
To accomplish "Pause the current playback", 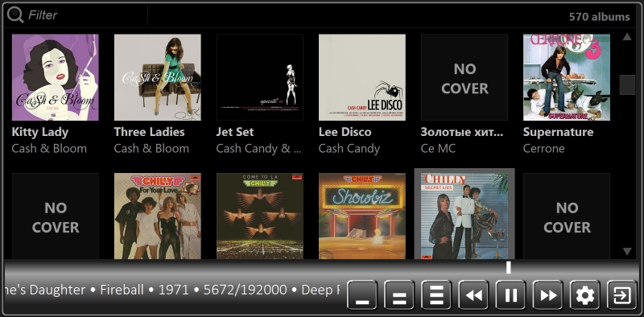I will click(x=510, y=294).
